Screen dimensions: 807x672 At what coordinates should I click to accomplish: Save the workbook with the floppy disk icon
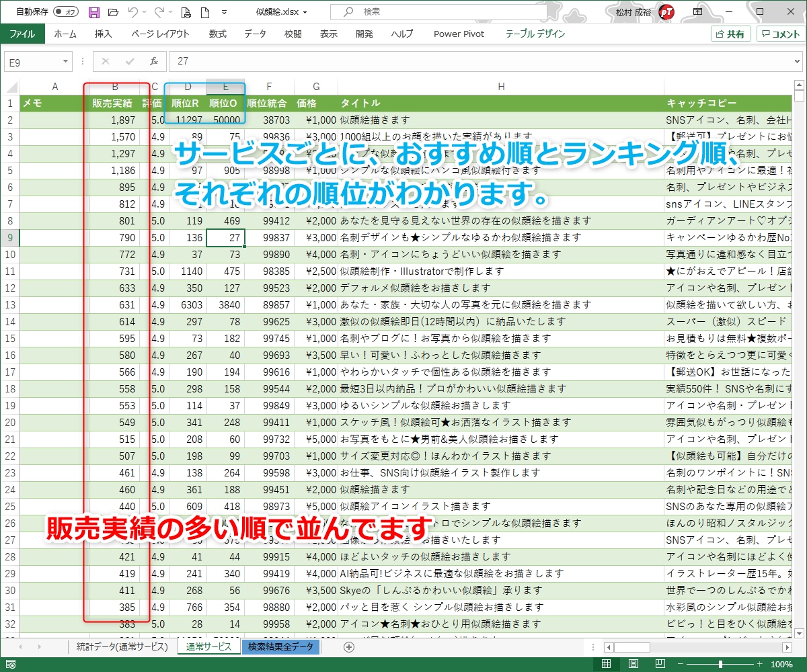[x=94, y=12]
